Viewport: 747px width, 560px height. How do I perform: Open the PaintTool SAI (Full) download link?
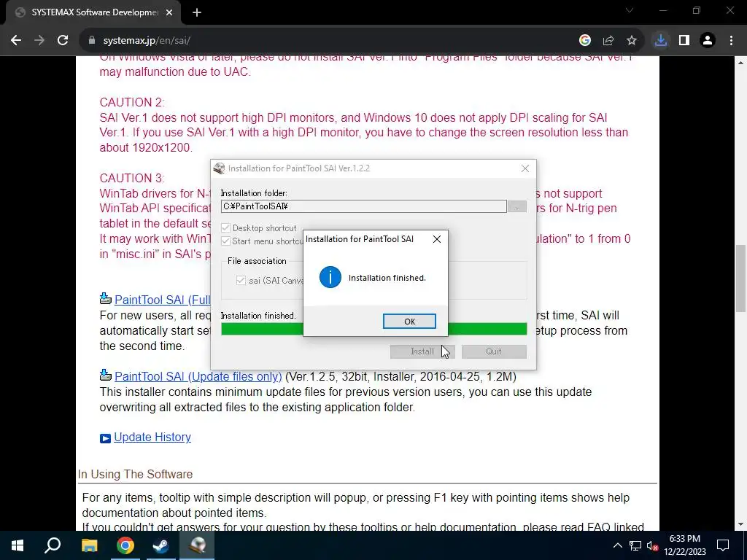click(x=163, y=300)
